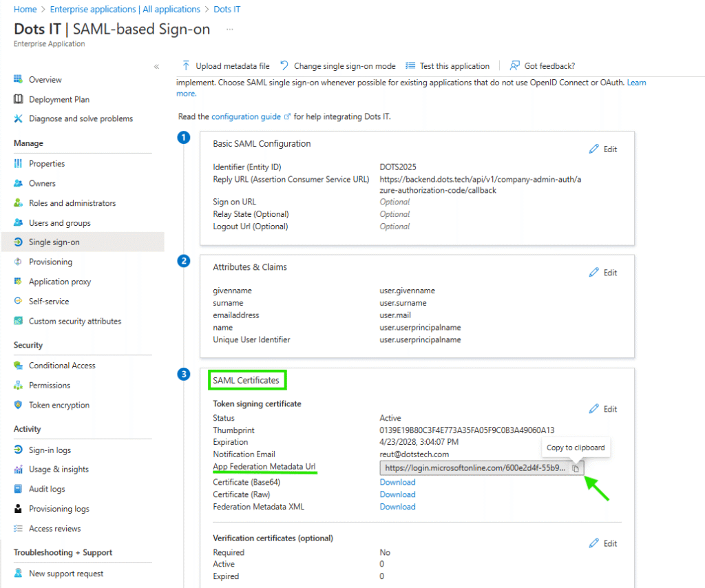This screenshot has height=588, width=705.
Task: Click the Got feedback icon
Action: point(514,66)
